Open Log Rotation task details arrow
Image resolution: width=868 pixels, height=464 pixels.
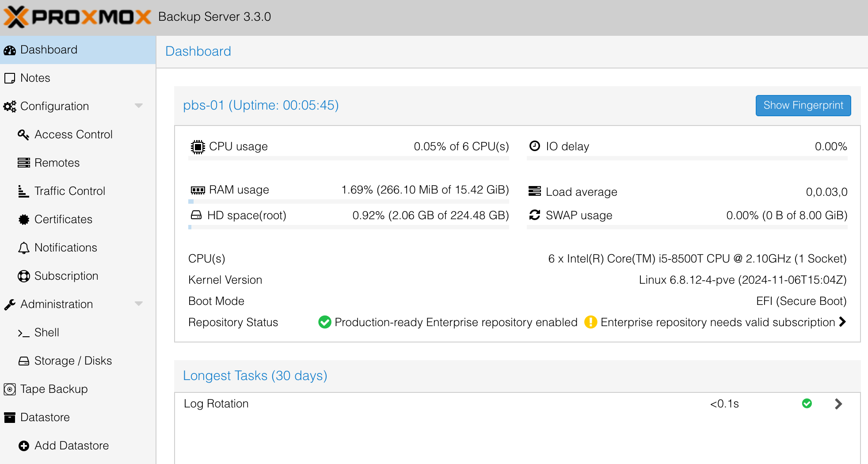[x=838, y=404]
